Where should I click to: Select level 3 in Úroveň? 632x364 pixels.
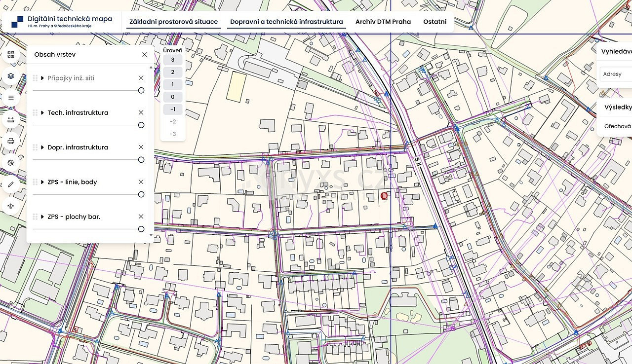(173, 60)
